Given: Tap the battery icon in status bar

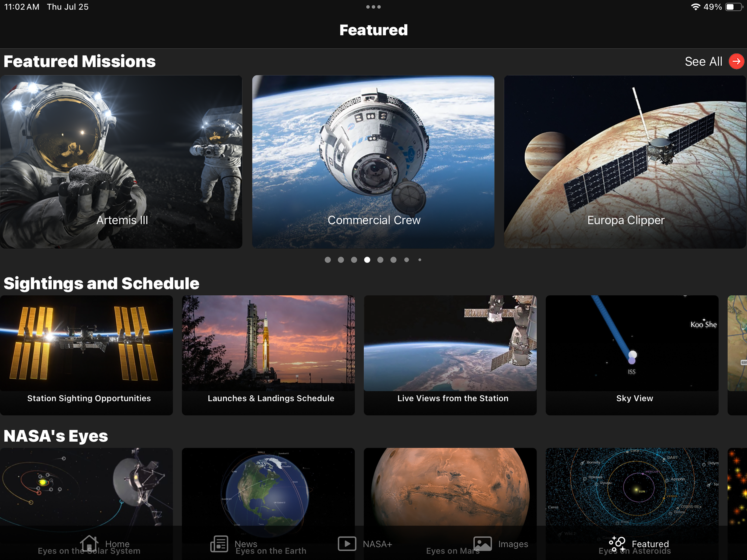Looking at the screenshot, I should pyautogui.click(x=734, y=7).
